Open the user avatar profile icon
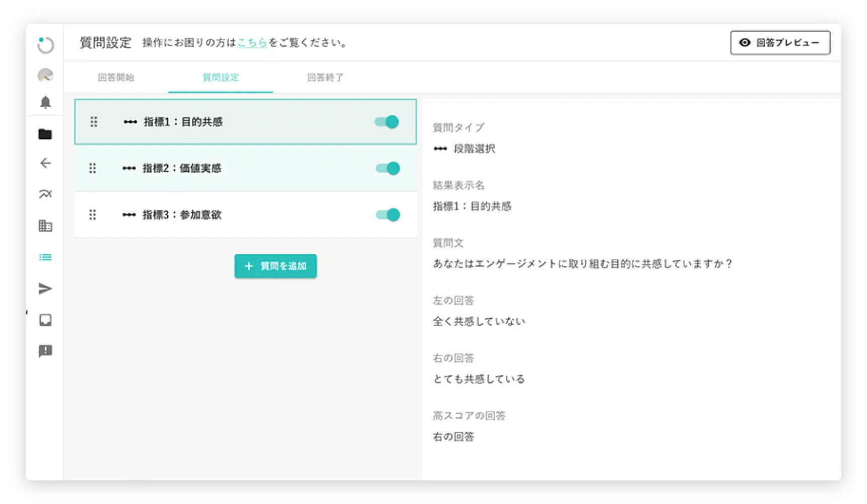The image size is (867, 504). tap(45, 75)
